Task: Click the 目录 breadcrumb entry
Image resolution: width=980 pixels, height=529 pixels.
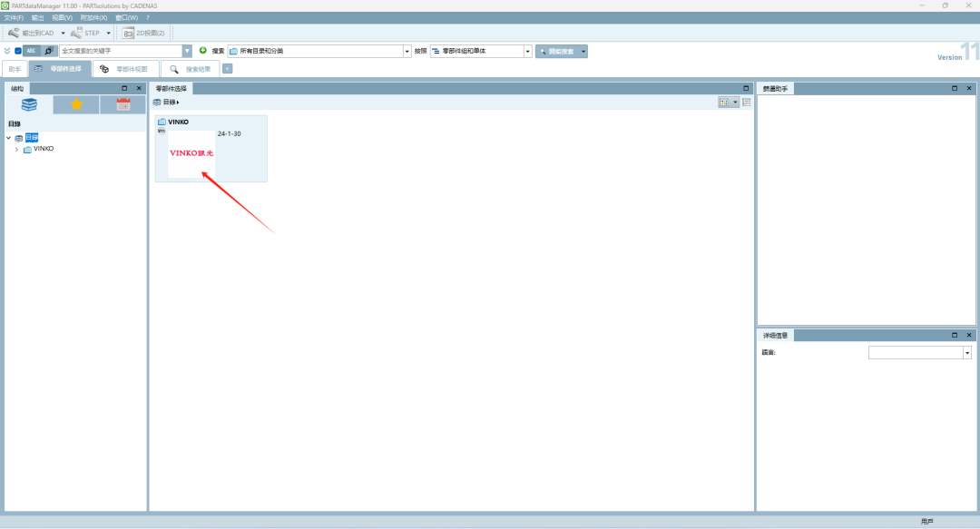Action: tap(170, 102)
